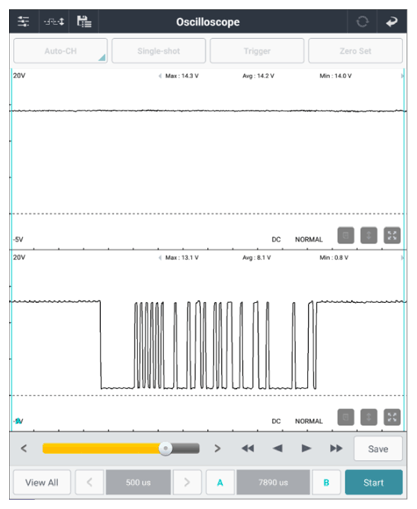
Task: Maximize the upper channel graph with fullscreen icon
Action: tap(392, 236)
